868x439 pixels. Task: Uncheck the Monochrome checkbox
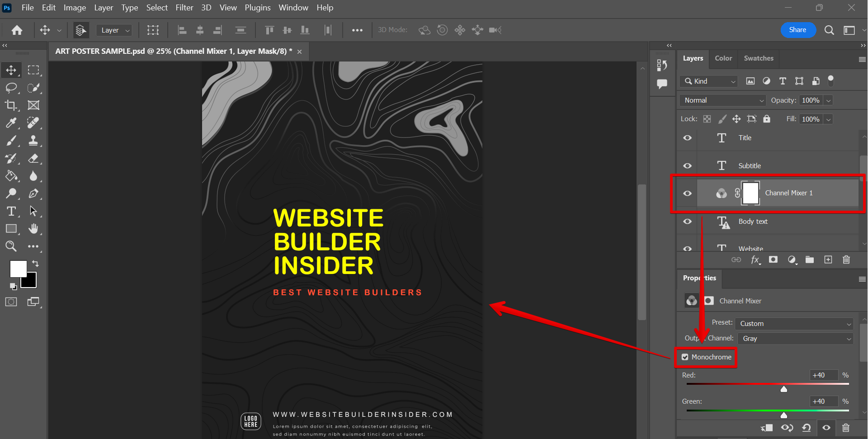pos(685,357)
